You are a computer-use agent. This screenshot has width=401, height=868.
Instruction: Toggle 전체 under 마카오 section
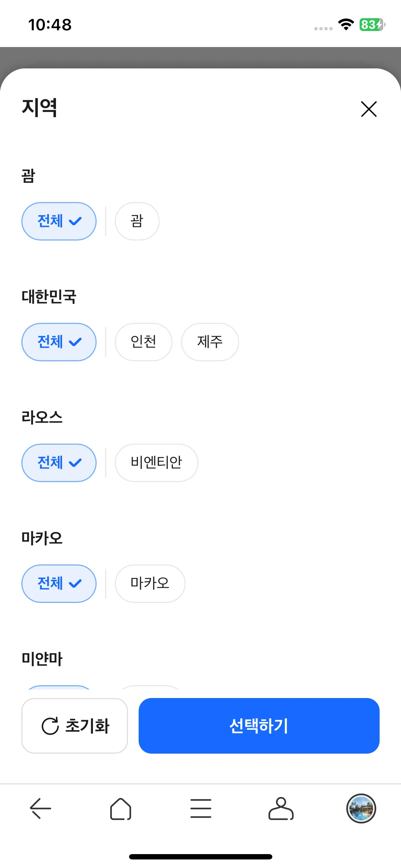click(x=59, y=584)
